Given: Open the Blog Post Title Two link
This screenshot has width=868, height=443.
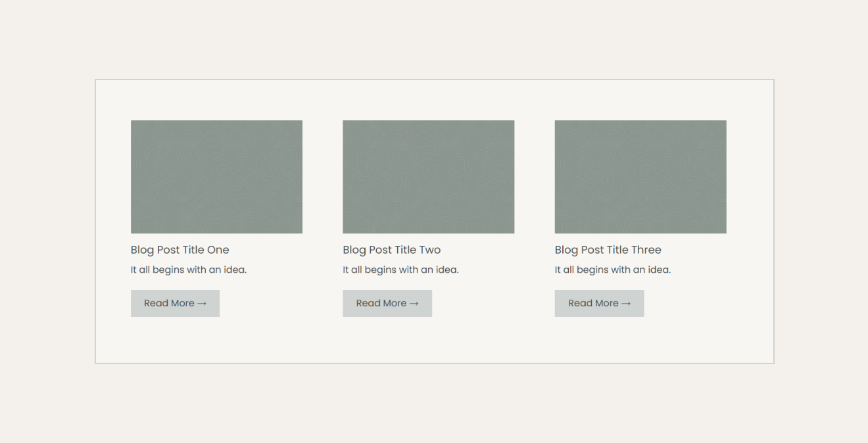Looking at the screenshot, I should [x=391, y=250].
